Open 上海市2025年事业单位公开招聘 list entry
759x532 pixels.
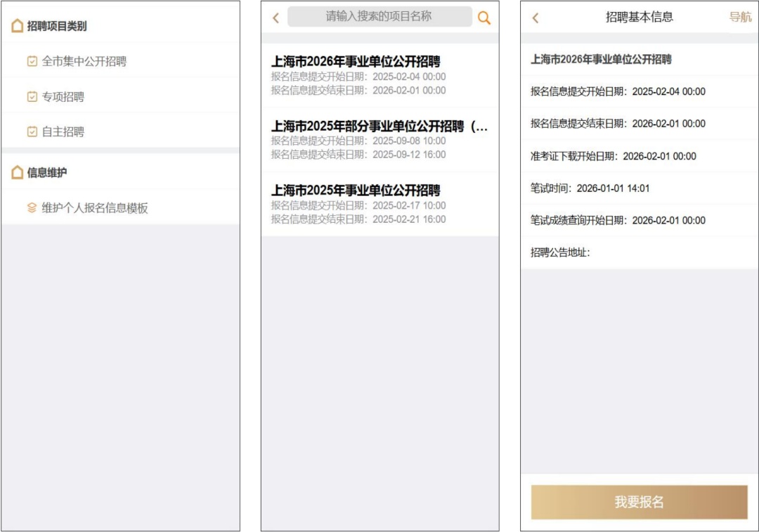click(379, 204)
